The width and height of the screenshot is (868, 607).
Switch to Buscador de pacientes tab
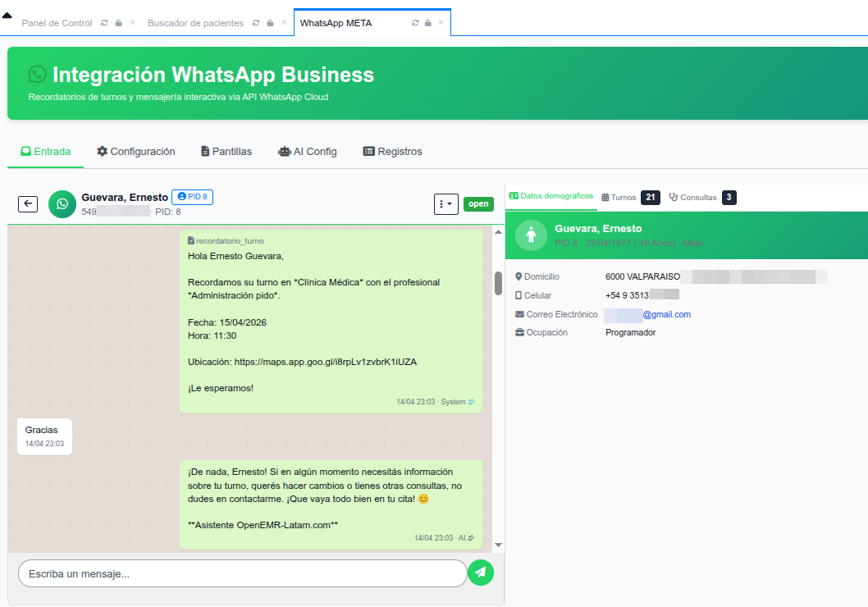click(x=195, y=23)
